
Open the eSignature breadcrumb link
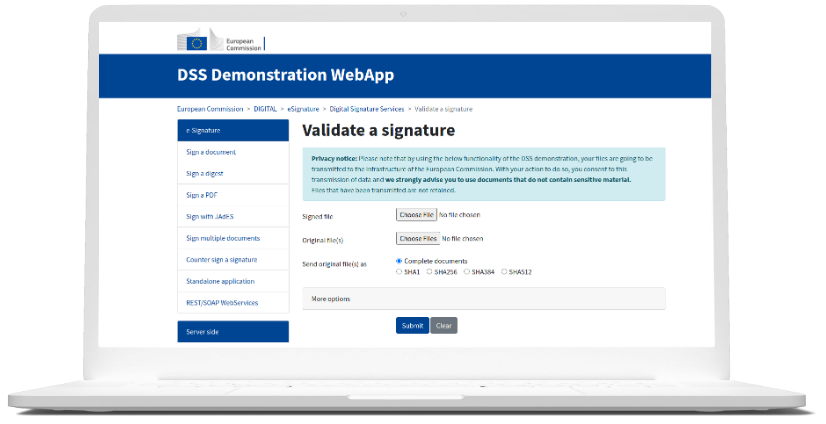tap(303, 109)
